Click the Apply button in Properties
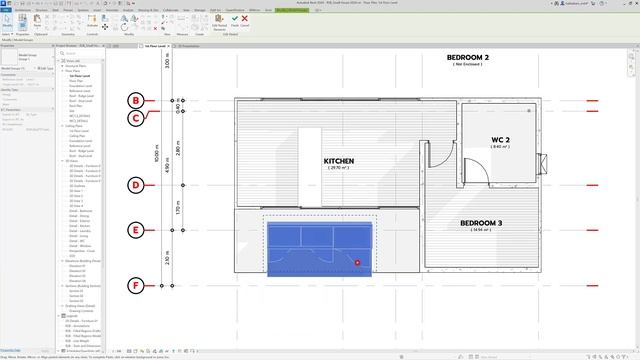Viewport: 640px width, 360px height. point(45,351)
